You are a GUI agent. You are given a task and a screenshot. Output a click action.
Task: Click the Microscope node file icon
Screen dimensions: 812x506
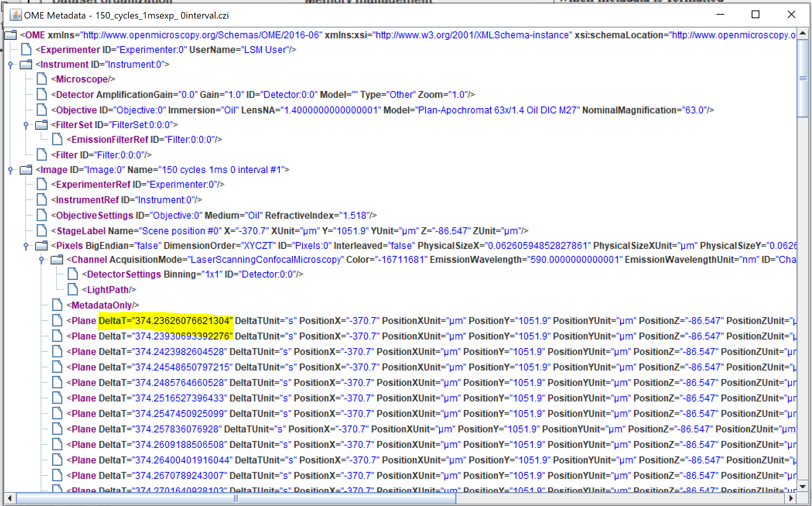42,79
